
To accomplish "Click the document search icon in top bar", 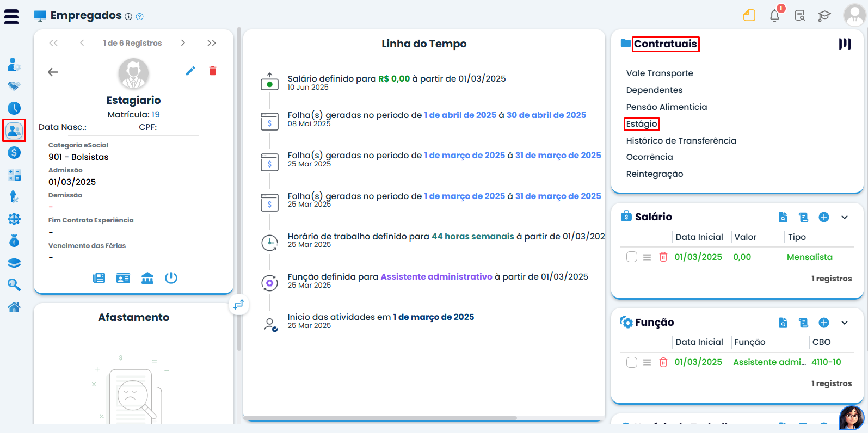I will (x=799, y=15).
